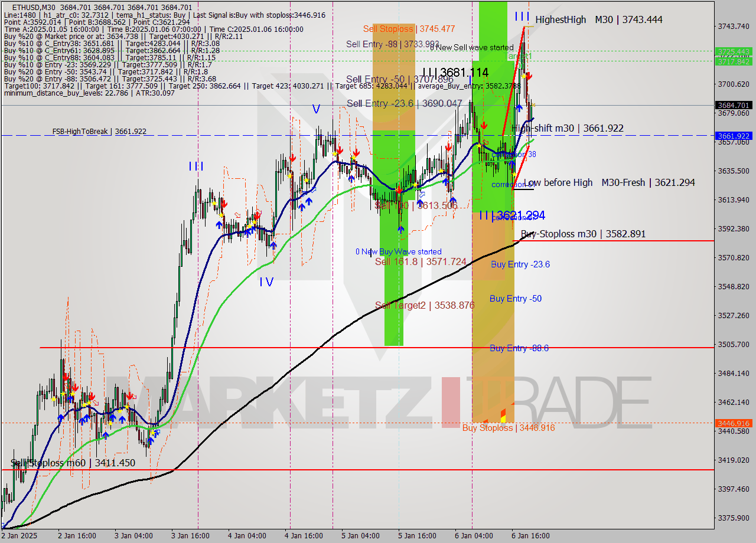
Task: Click the 3700.620 price axis label
Action: [x=733, y=84]
